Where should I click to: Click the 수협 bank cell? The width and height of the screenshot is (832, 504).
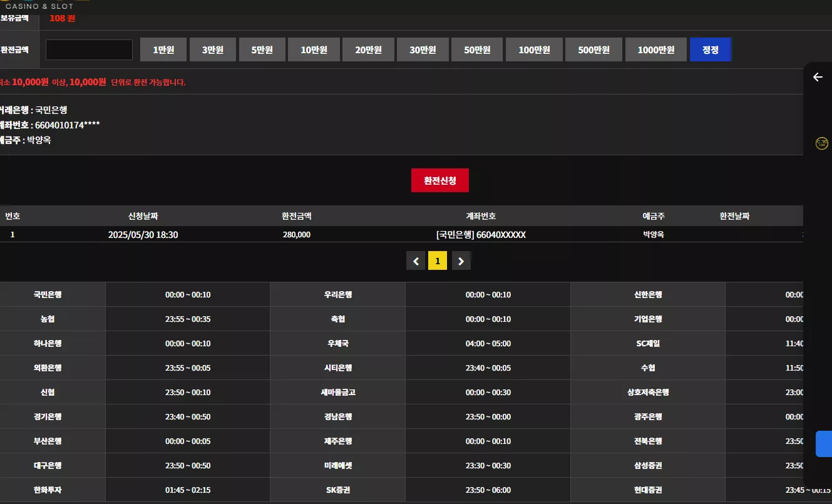[x=648, y=368]
